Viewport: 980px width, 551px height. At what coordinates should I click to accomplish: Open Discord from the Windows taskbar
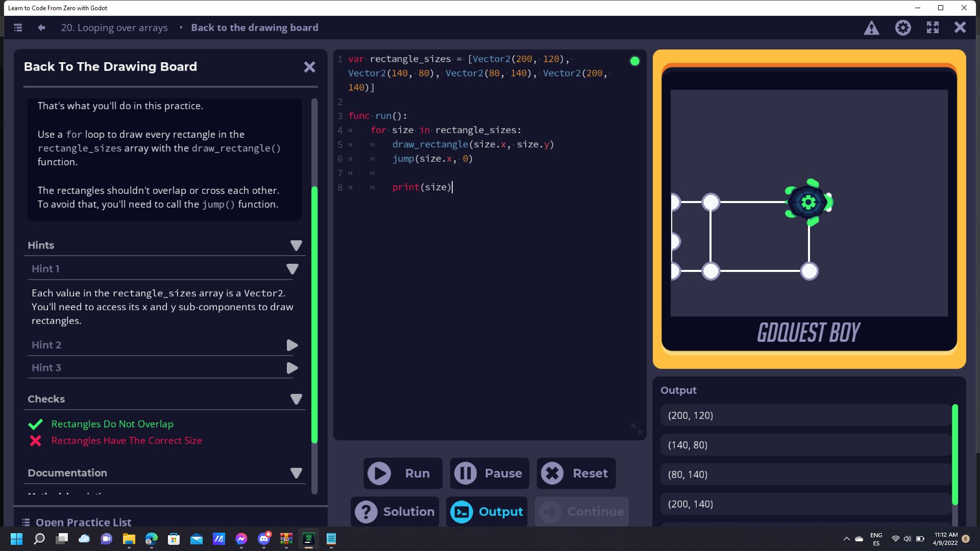pyautogui.click(x=264, y=539)
